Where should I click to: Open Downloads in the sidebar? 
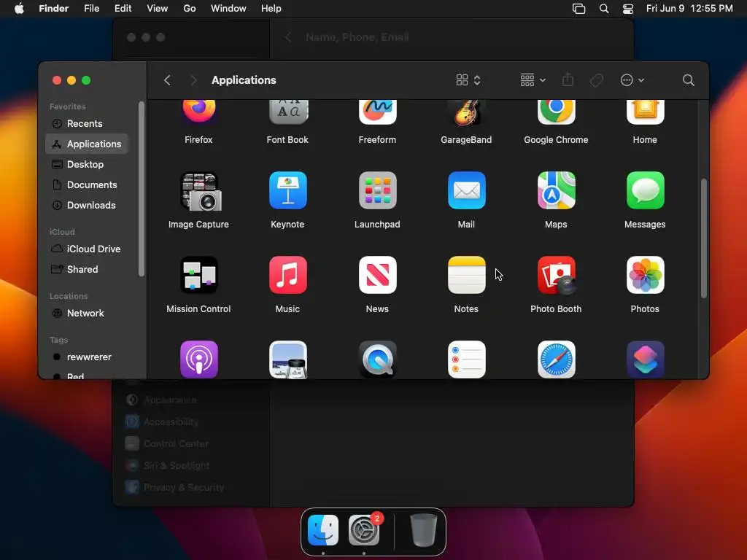click(x=87, y=205)
